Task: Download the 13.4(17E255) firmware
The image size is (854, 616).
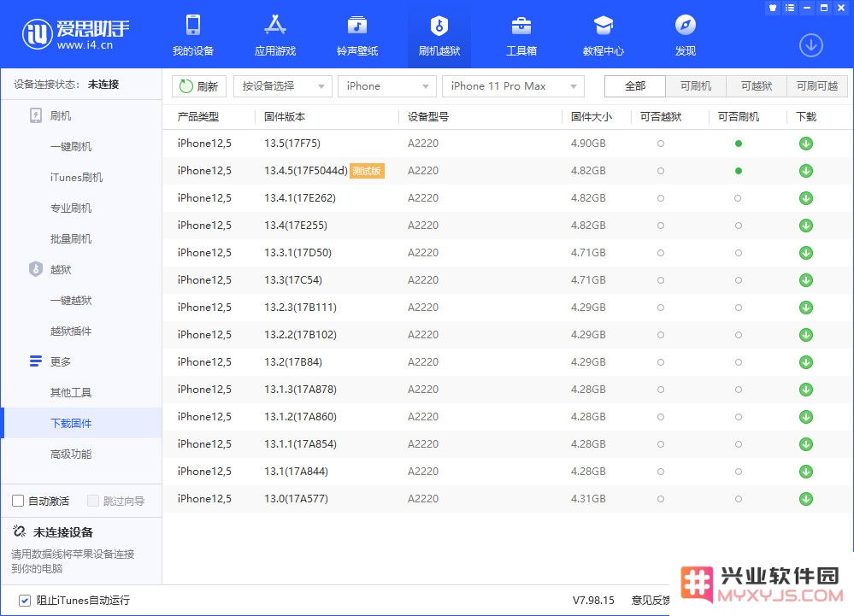Action: 806,226
